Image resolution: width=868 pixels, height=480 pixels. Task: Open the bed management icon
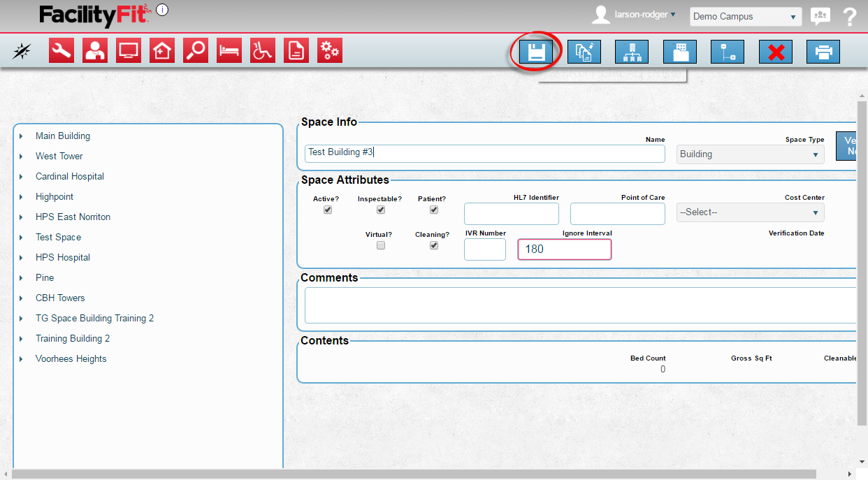click(229, 51)
